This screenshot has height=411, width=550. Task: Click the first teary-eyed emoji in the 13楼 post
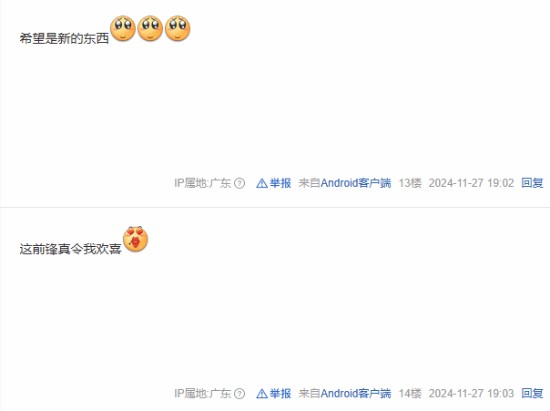[x=123, y=28]
